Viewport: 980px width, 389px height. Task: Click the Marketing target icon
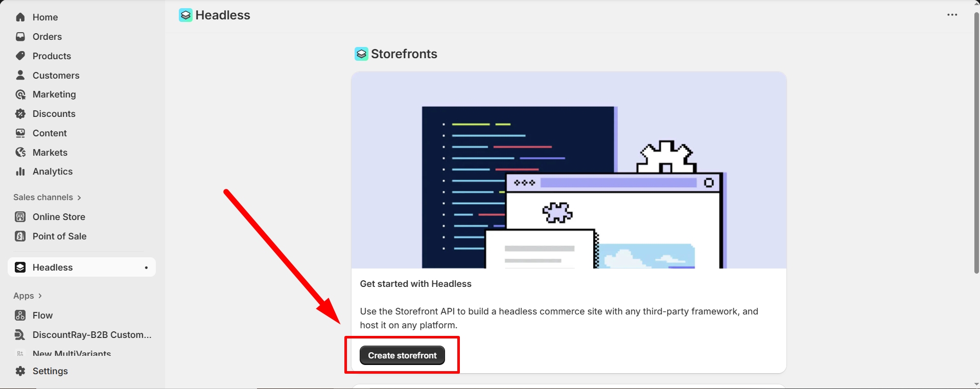(x=20, y=94)
